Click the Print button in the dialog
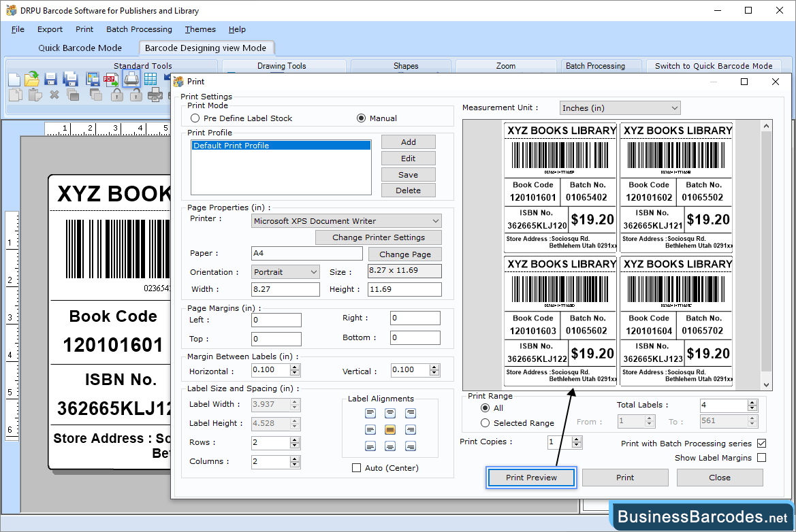 625,477
